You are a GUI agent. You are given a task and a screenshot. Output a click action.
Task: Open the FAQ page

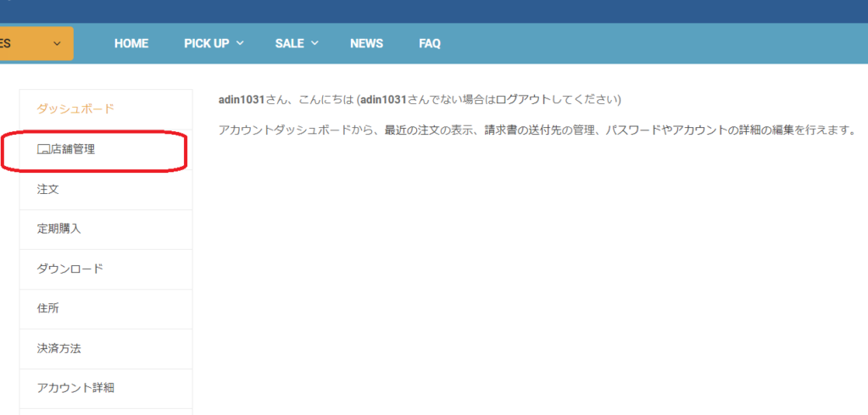tap(429, 43)
